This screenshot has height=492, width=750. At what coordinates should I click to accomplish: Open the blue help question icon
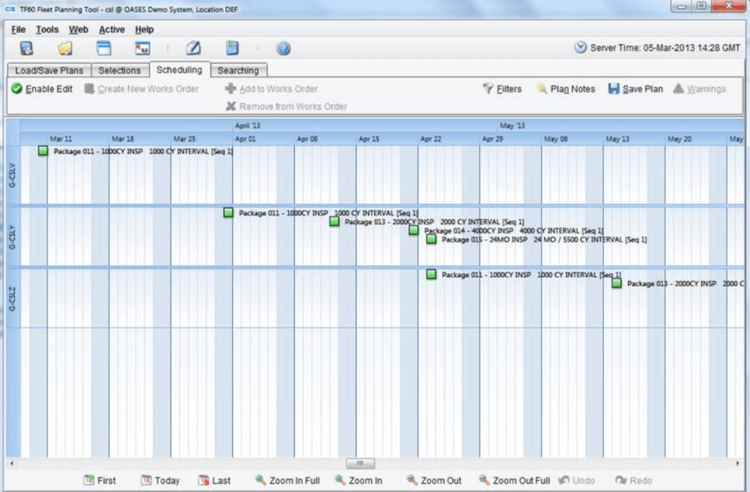(x=283, y=48)
